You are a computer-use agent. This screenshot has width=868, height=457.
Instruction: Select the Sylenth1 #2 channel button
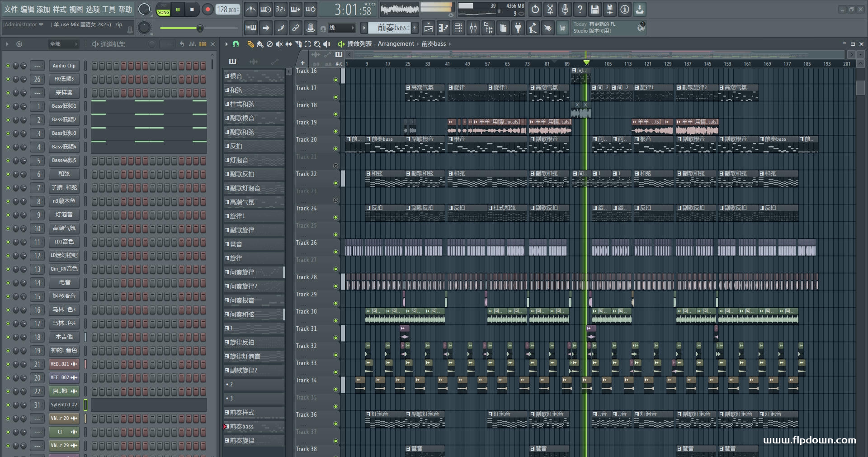(x=64, y=405)
